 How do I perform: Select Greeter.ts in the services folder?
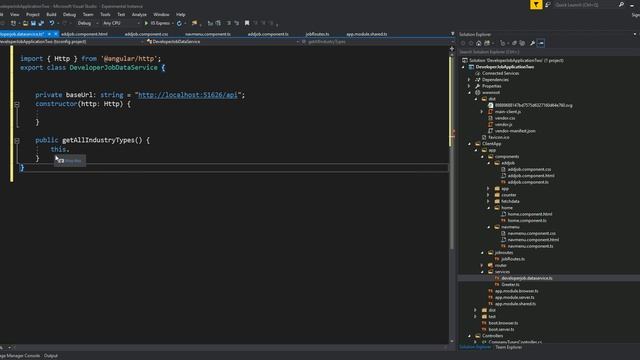tap(510, 284)
